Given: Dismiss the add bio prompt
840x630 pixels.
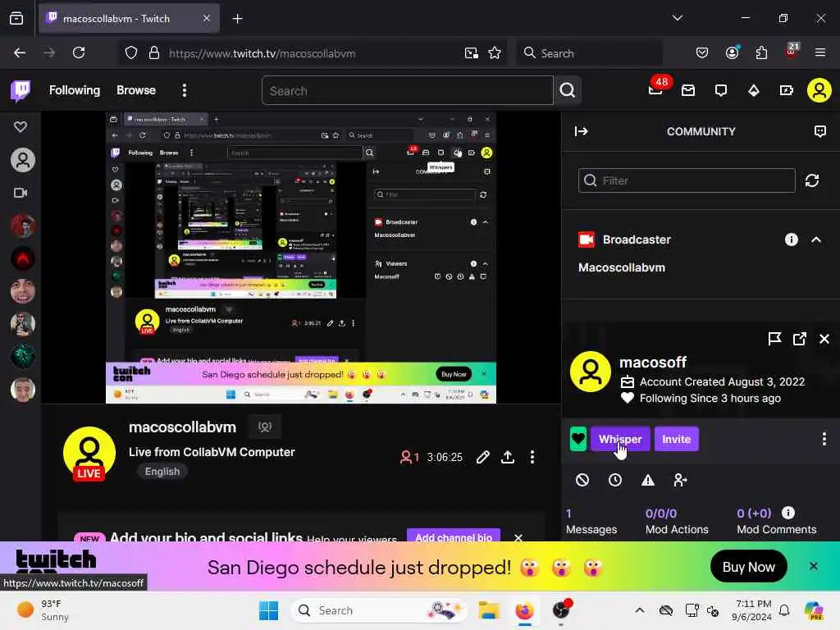Looking at the screenshot, I should pos(518,537).
